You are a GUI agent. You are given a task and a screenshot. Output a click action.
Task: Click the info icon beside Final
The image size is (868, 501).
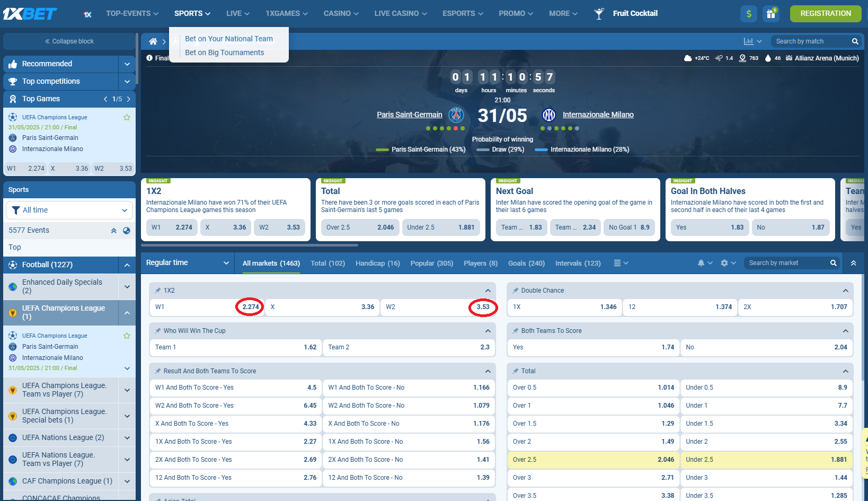coord(149,58)
